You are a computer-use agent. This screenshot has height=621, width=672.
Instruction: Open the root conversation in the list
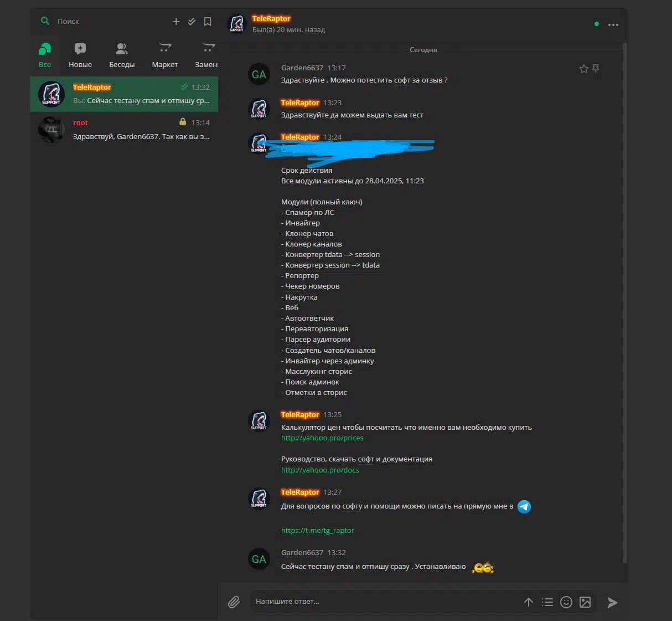(x=124, y=130)
